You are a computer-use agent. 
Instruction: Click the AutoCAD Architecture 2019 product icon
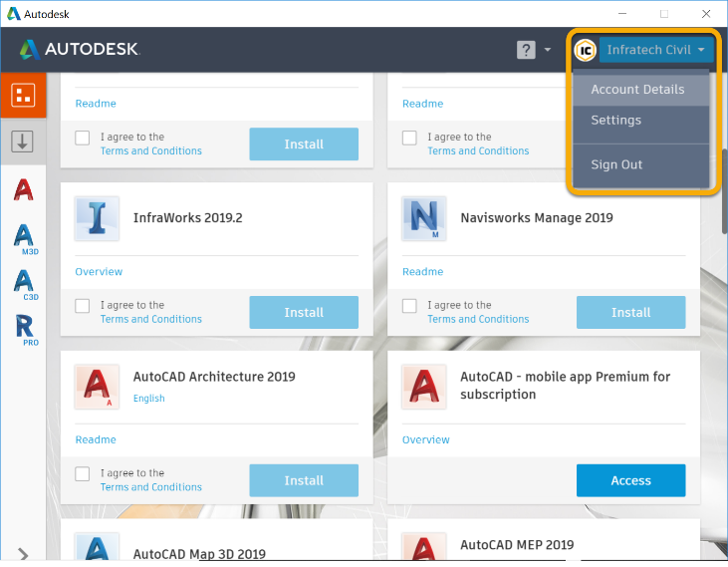[x=97, y=387]
